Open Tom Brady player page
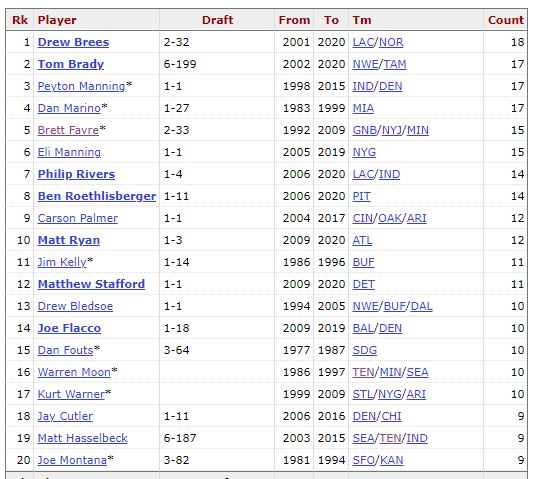 70,64
